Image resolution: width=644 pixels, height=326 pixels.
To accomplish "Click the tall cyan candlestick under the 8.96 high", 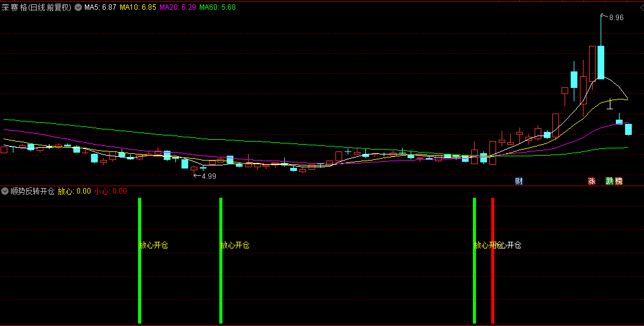I will click(x=601, y=62).
